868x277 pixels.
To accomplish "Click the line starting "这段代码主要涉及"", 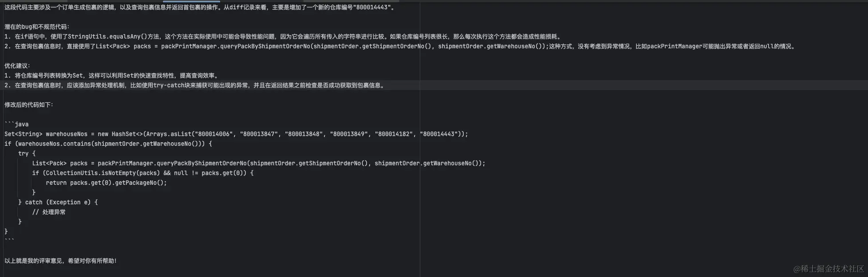I will pyautogui.click(x=199, y=7).
